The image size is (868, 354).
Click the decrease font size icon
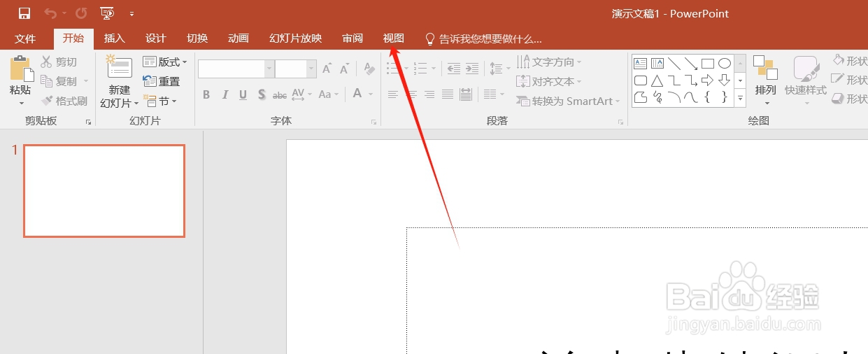pyautogui.click(x=344, y=69)
